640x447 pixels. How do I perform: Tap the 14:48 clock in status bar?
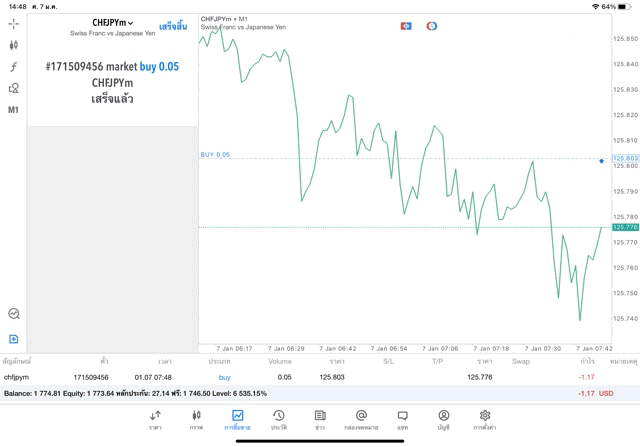(18, 7)
